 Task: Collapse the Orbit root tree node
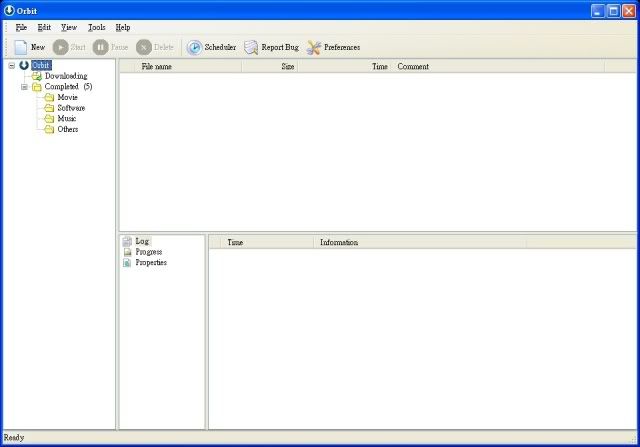11,65
